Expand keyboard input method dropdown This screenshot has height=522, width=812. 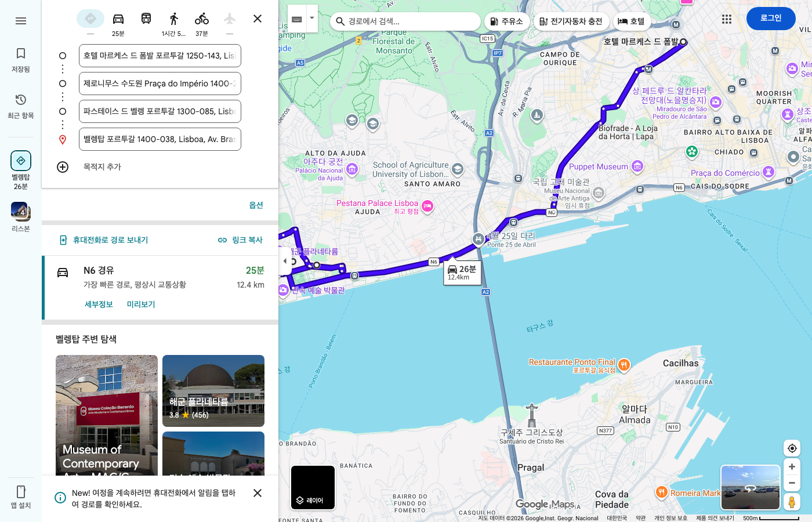coord(312,19)
